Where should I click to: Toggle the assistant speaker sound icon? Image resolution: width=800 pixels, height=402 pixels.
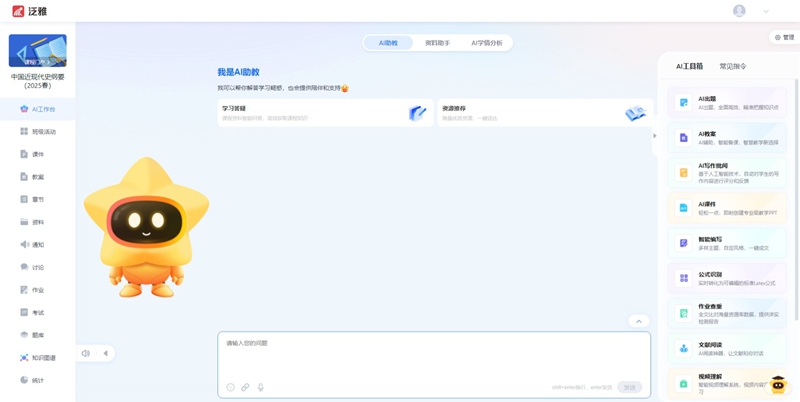tap(86, 353)
